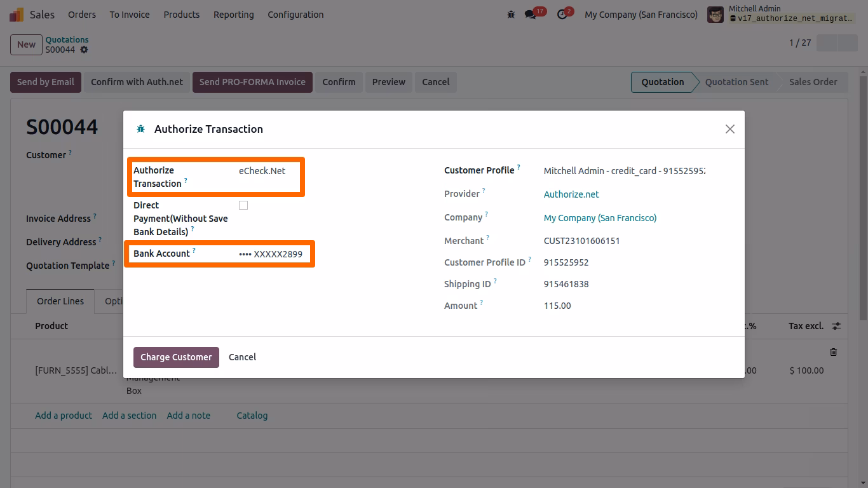The height and width of the screenshot is (488, 868).
Task: Open the Customer Profile field dropdown
Action: 625,171
